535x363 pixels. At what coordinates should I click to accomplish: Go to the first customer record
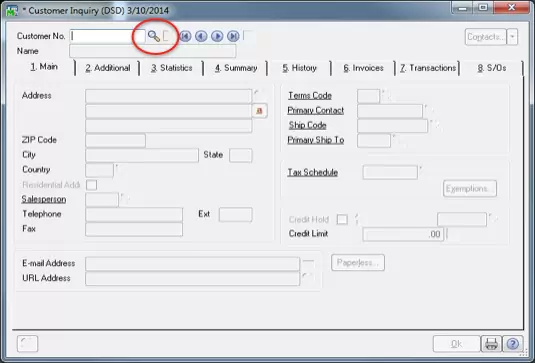pos(185,36)
